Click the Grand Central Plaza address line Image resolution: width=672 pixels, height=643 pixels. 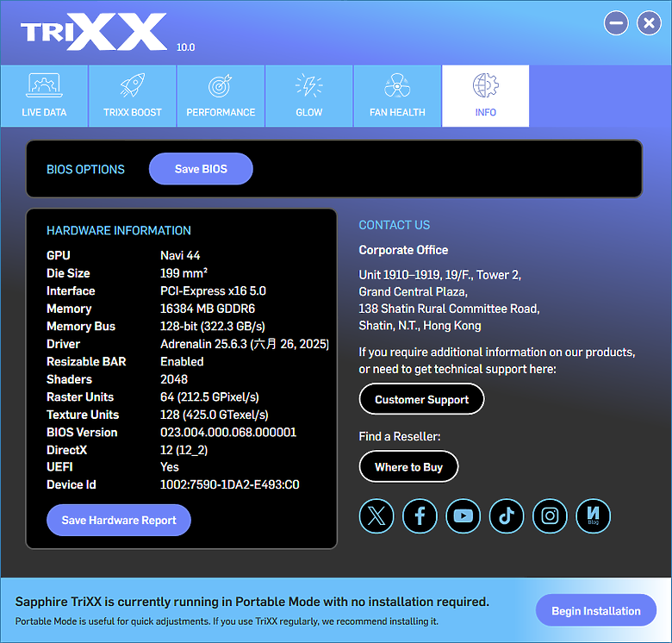click(414, 292)
